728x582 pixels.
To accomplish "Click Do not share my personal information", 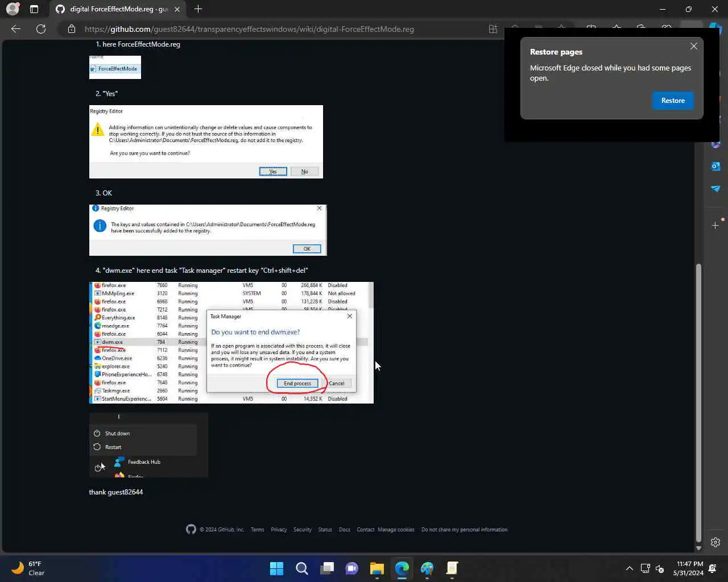I will 464,530.
